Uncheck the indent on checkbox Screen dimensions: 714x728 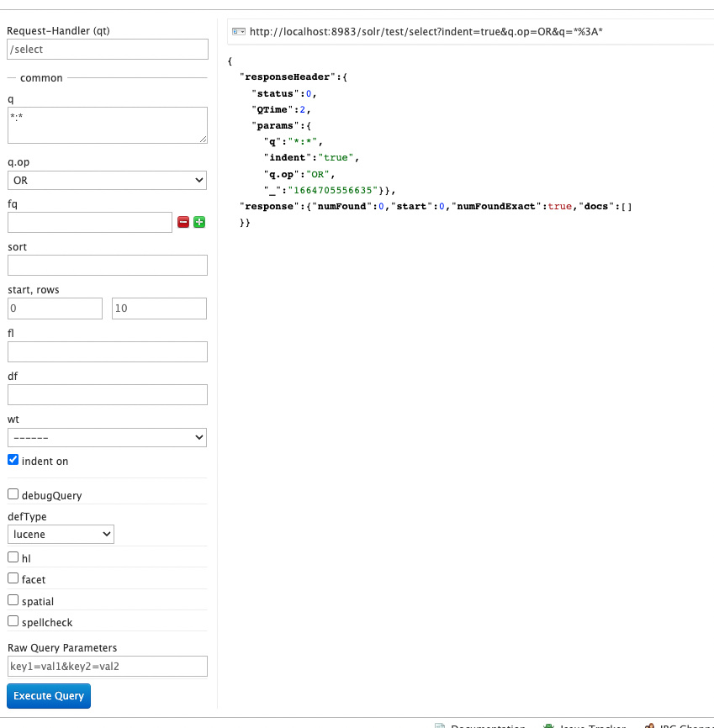[13, 460]
